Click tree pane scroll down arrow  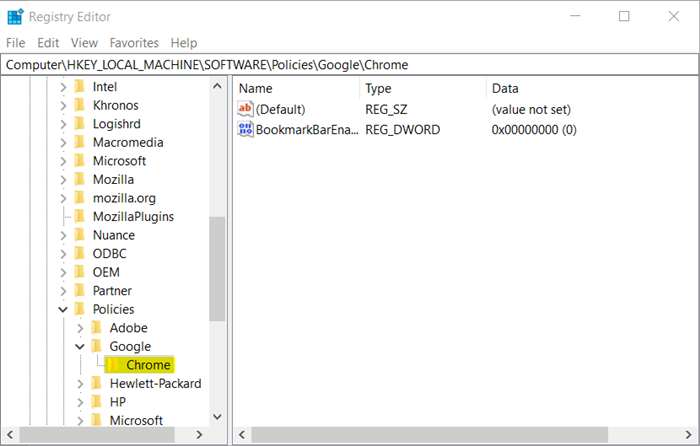(x=217, y=417)
